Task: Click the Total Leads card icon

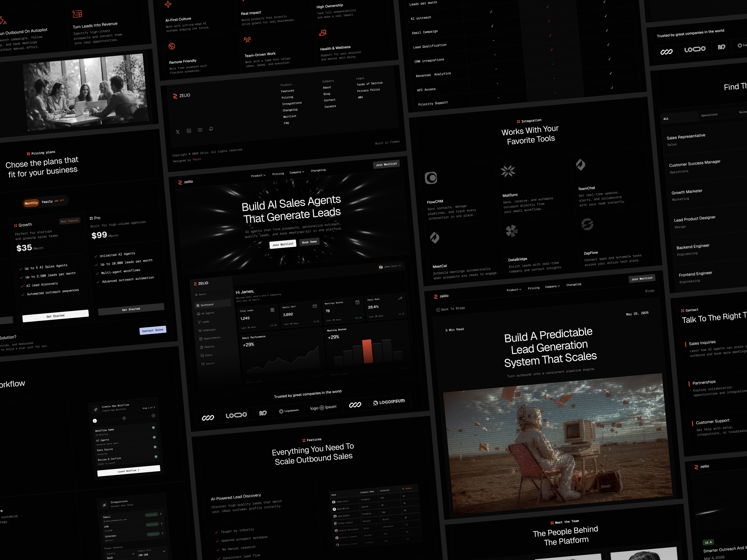Action: [272, 310]
